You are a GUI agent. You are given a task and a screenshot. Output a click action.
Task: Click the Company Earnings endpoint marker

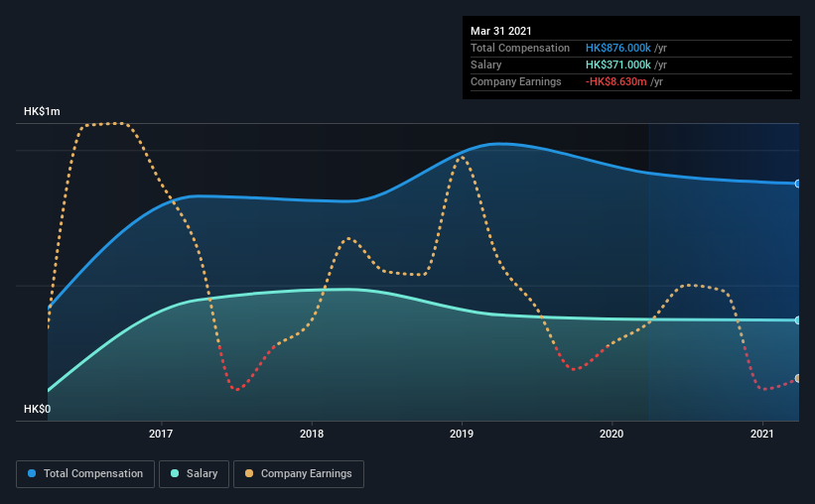798,378
